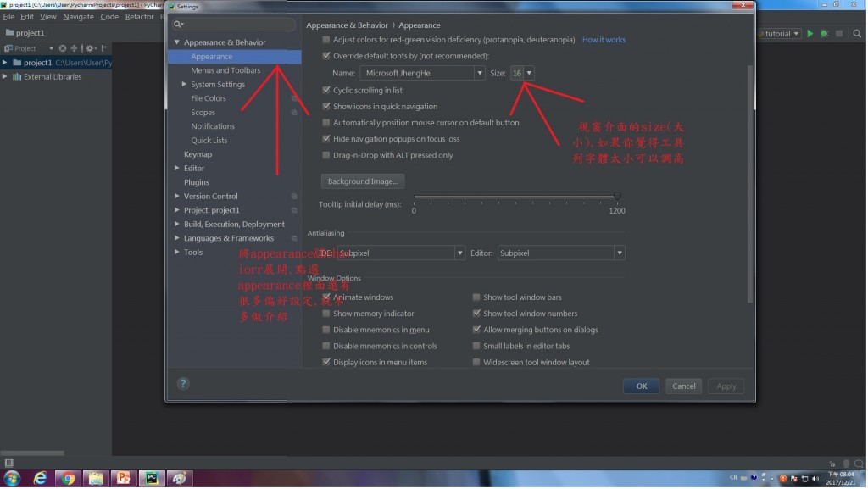Switch to PyCharm taskbar icon
The width and height of the screenshot is (868, 489).
[152, 479]
